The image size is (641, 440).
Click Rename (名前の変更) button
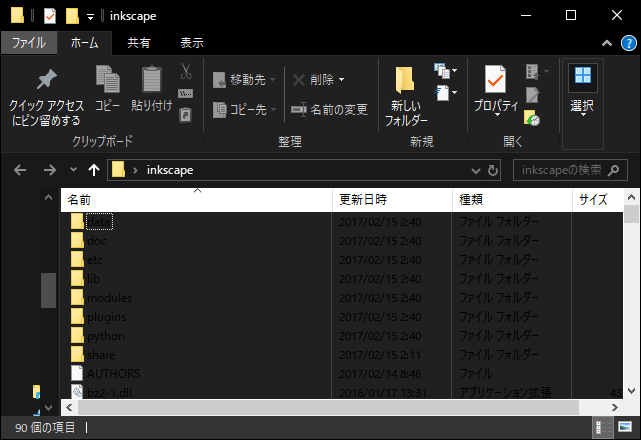329,110
